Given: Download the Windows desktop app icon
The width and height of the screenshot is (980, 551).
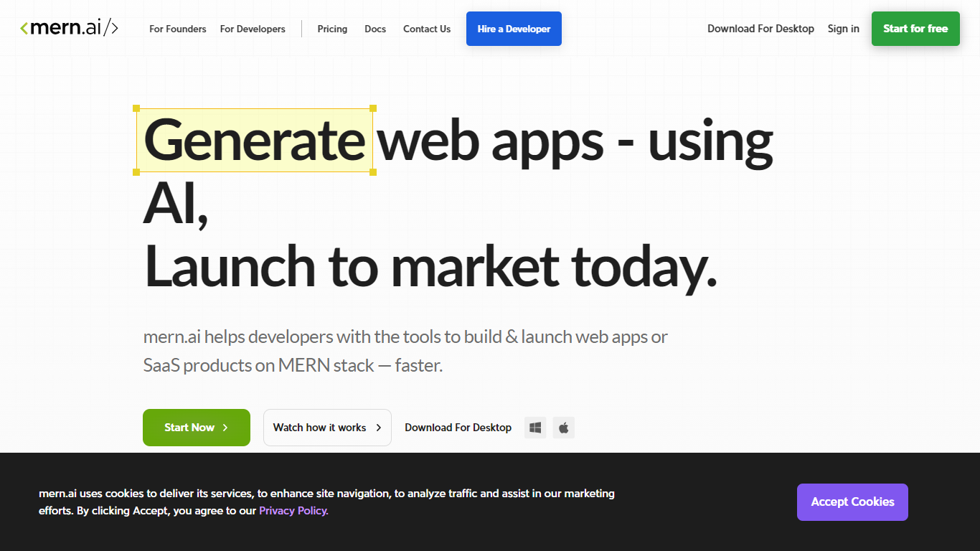Looking at the screenshot, I should click(x=535, y=428).
